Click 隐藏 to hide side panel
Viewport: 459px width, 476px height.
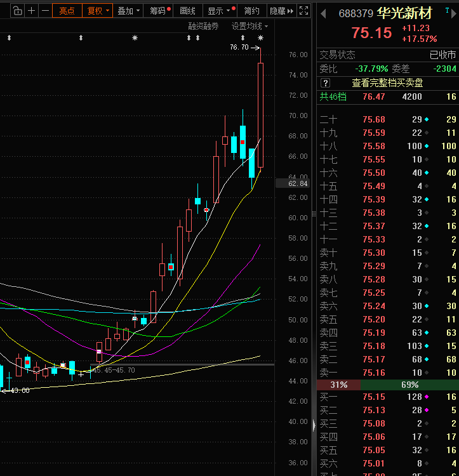pyautogui.click(x=281, y=11)
